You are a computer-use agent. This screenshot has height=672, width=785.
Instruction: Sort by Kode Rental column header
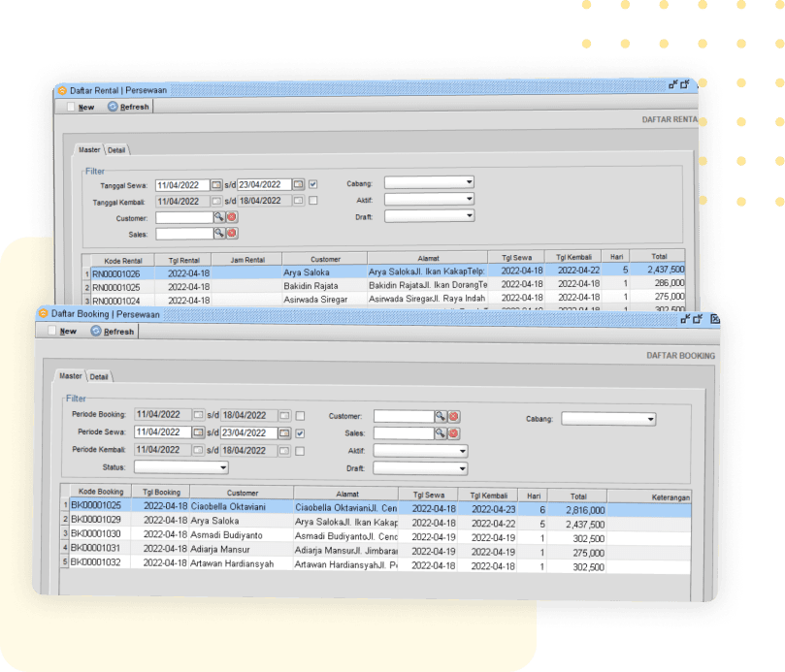(123, 261)
